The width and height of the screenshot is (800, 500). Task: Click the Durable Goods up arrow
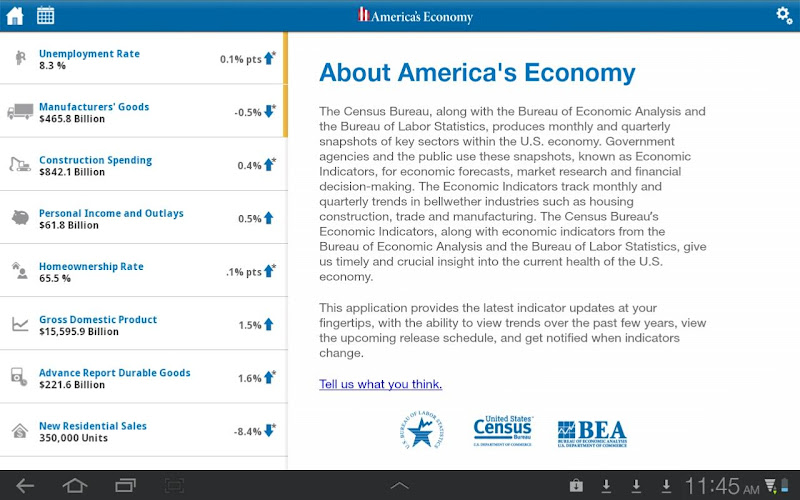coord(269,378)
